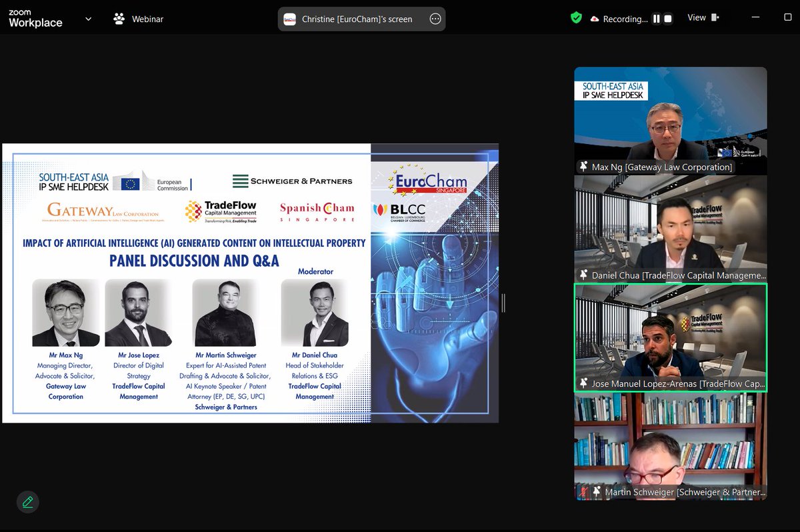Click the layout icon next to View
Viewport: 800px width, 532px height.
click(x=715, y=17)
